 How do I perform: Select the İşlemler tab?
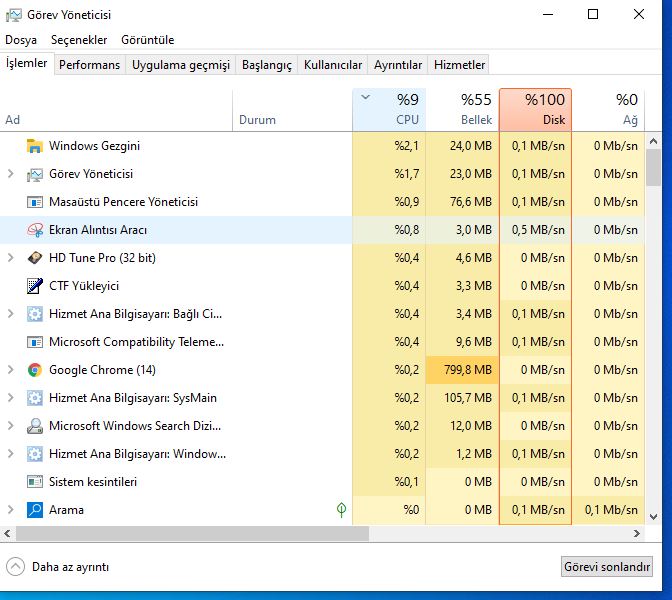coord(27,63)
